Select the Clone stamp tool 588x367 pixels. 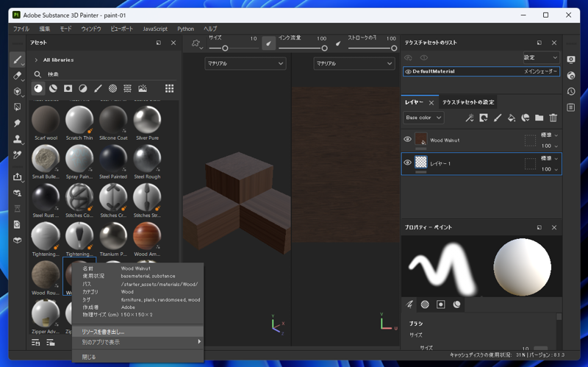[17, 139]
